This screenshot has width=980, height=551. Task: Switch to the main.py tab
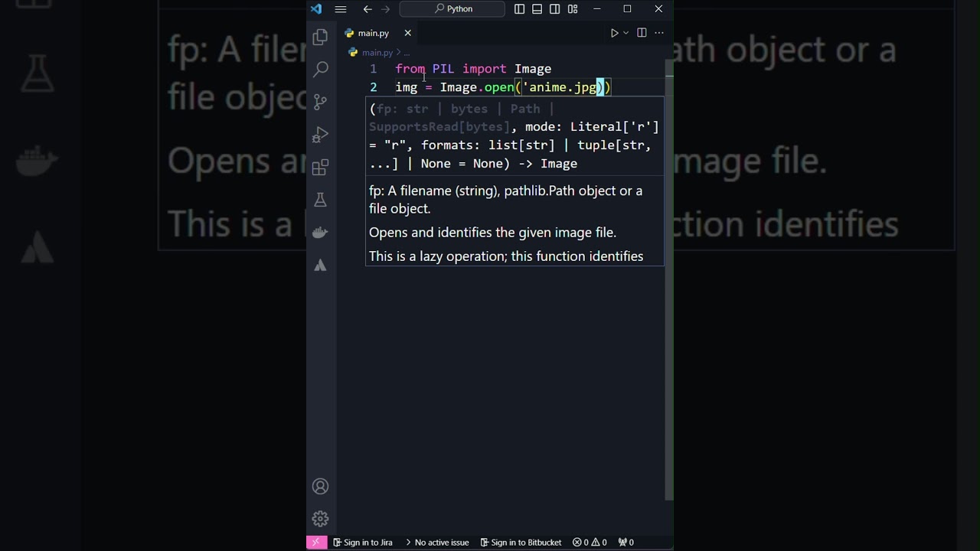pyautogui.click(x=373, y=33)
